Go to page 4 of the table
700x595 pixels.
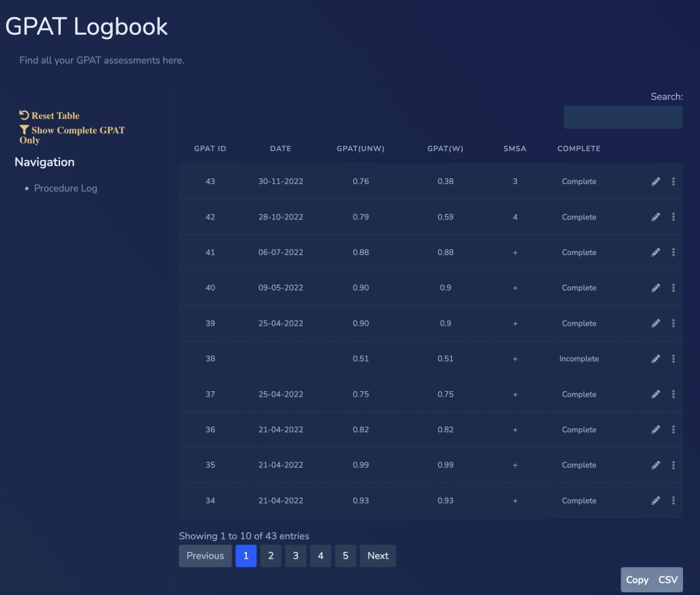[321, 556]
